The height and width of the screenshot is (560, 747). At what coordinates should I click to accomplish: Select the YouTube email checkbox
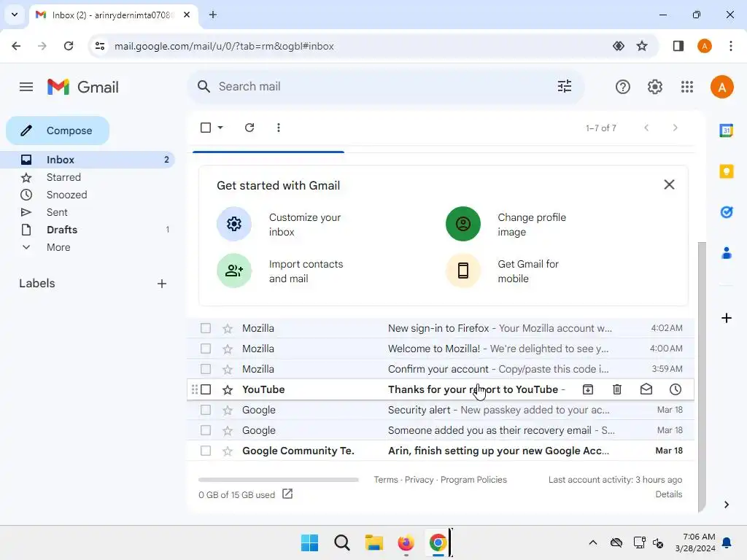pyautogui.click(x=206, y=389)
